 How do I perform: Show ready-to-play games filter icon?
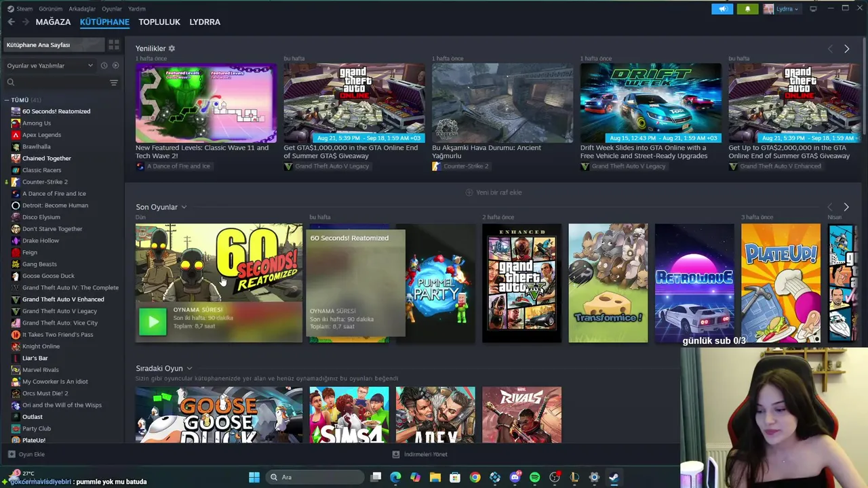(x=115, y=66)
